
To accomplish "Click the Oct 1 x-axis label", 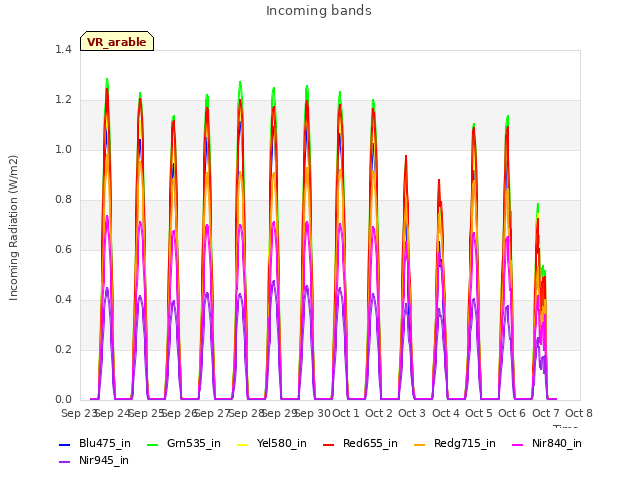I will (x=346, y=413).
